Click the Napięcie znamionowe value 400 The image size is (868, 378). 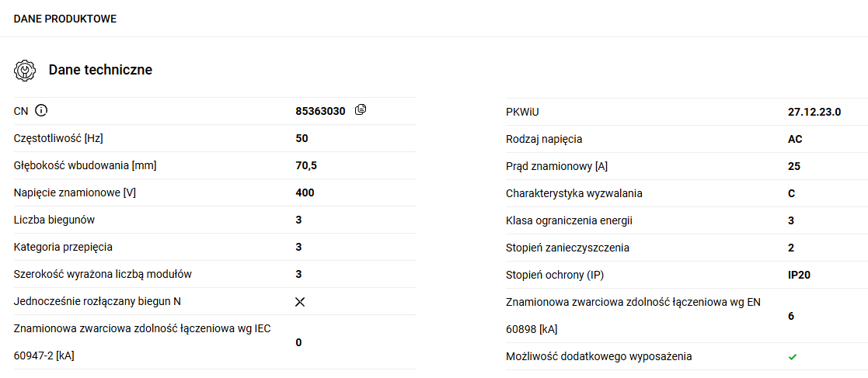(x=305, y=192)
